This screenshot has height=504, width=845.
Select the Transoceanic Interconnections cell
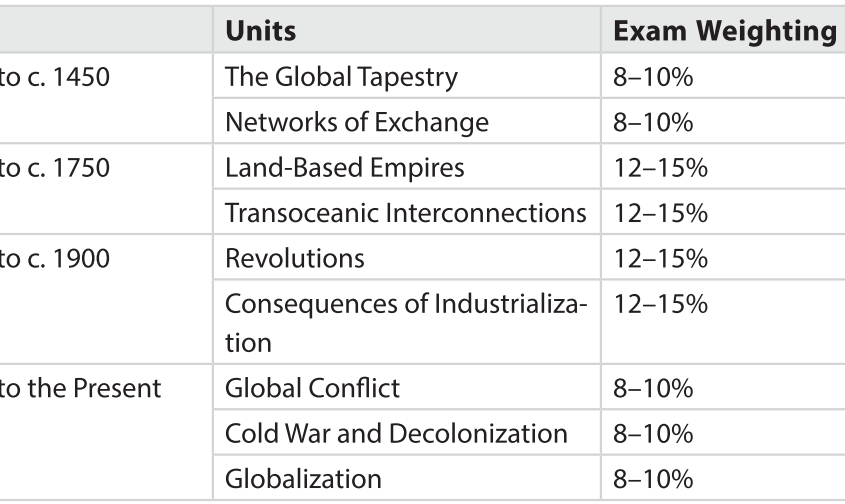tap(405, 213)
